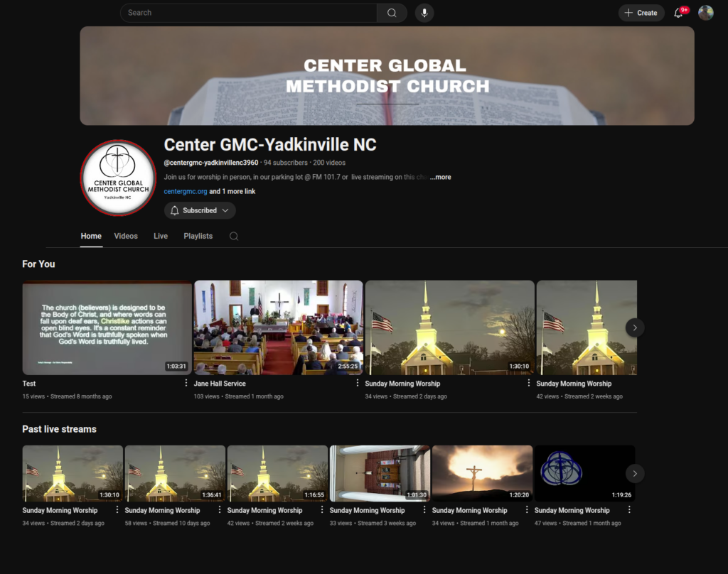Click 'and 1 more link'

(232, 191)
